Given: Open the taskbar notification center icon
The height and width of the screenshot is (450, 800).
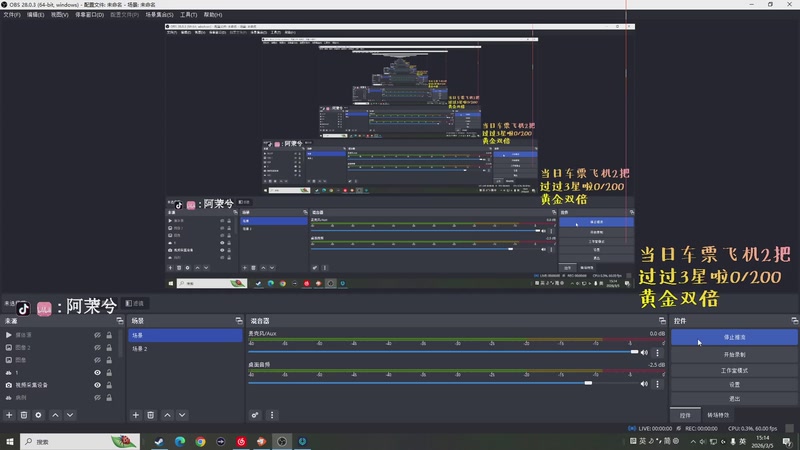Looking at the screenshot, I should [x=787, y=441].
